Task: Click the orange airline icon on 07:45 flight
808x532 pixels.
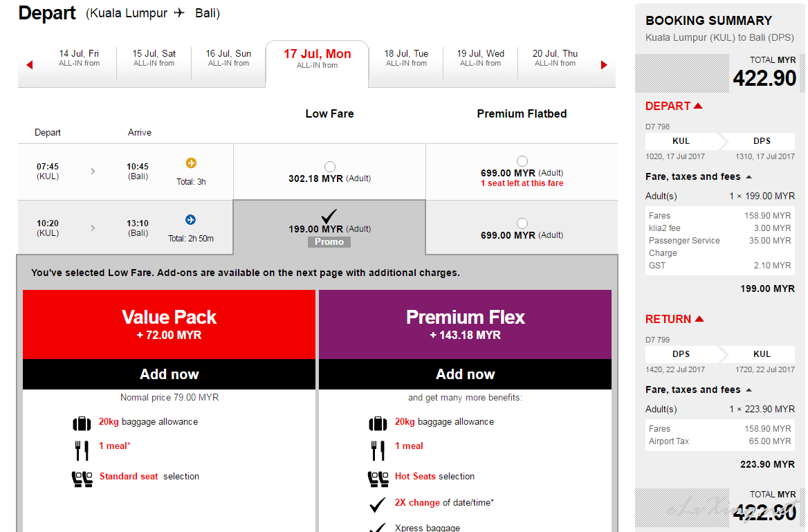Action: [x=191, y=163]
